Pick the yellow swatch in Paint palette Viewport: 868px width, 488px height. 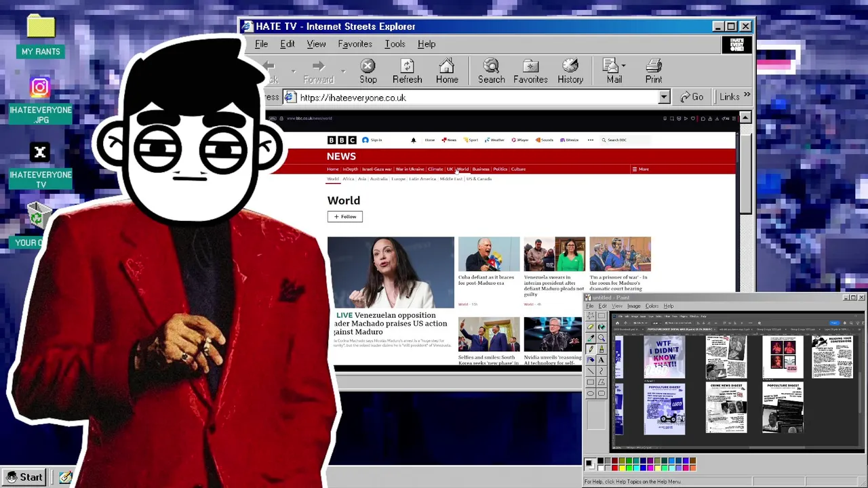[622, 468]
